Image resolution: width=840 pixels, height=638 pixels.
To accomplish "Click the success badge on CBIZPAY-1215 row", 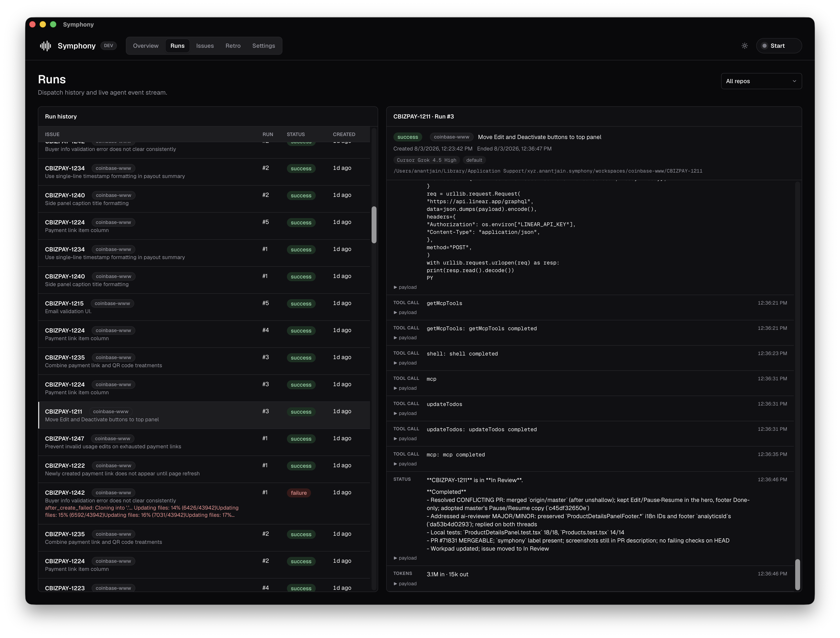I will click(x=301, y=304).
